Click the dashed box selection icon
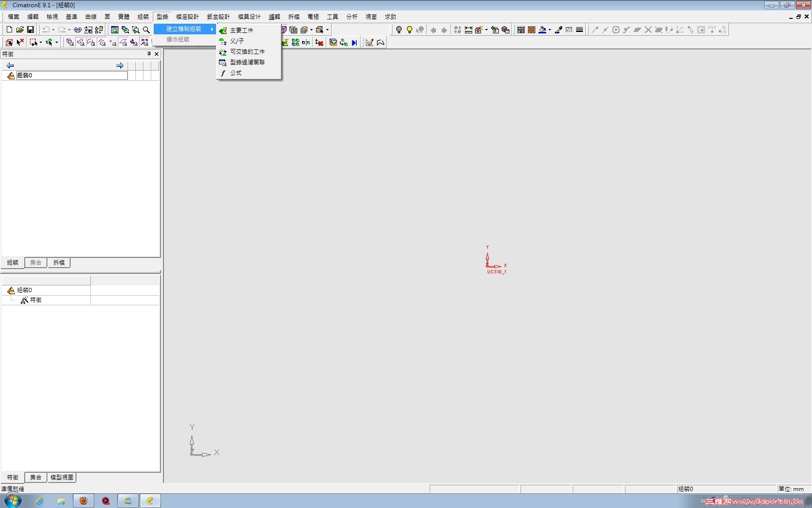The width and height of the screenshot is (812, 508). (33, 42)
